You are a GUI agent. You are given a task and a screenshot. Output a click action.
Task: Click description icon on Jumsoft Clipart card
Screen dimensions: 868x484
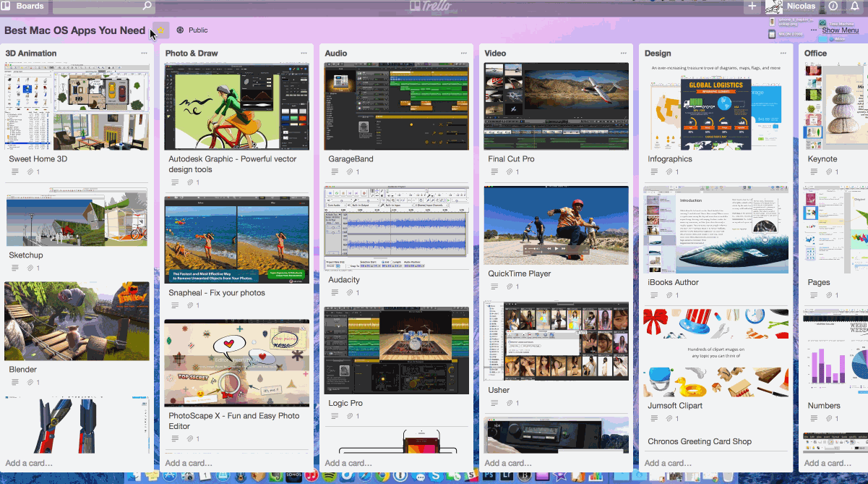pyautogui.click(x=655, y=419)
